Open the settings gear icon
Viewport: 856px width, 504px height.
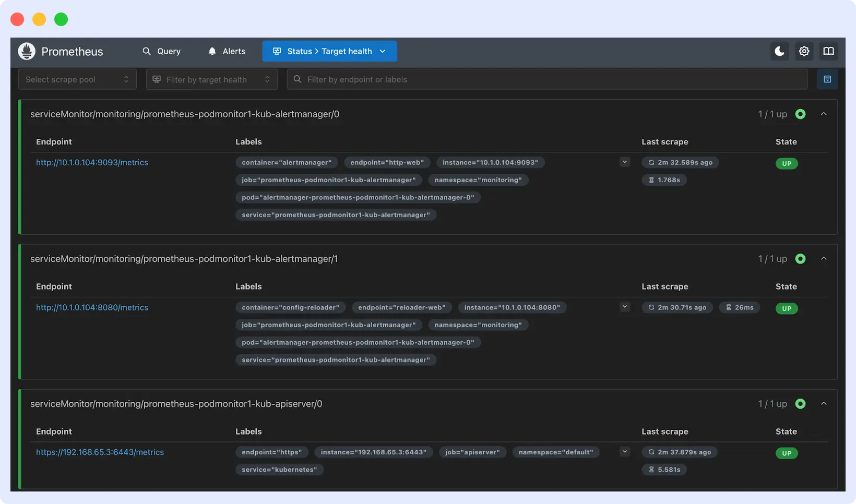click(x=804, y=51)
